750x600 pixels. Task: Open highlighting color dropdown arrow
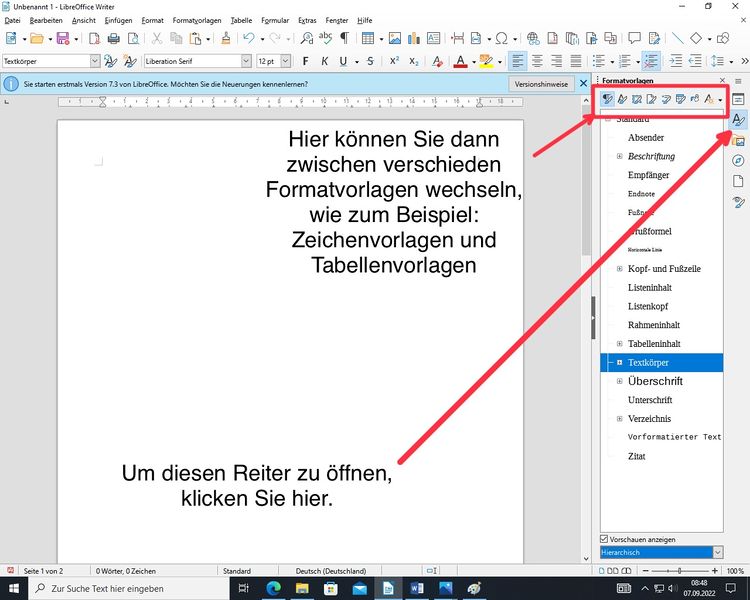(x=500, y=62)
